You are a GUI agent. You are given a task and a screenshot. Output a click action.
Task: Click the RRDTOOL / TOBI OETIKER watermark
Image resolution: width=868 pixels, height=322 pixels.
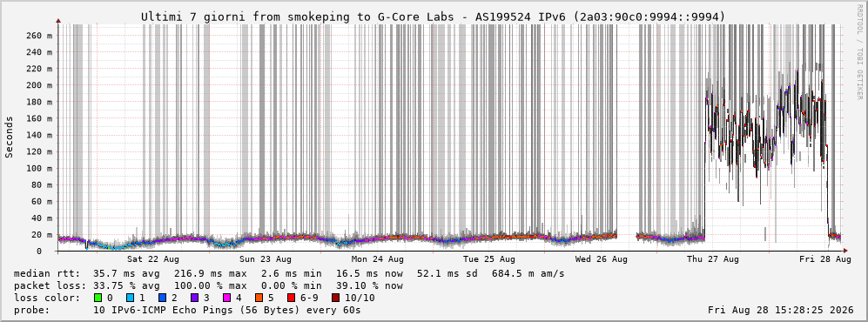[859, 52]
